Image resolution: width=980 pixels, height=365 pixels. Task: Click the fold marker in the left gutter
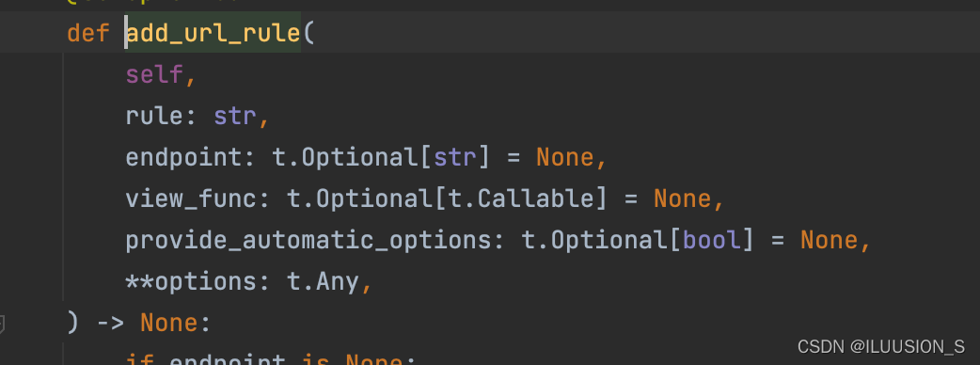pyautogui.click(x=2, y=324)
